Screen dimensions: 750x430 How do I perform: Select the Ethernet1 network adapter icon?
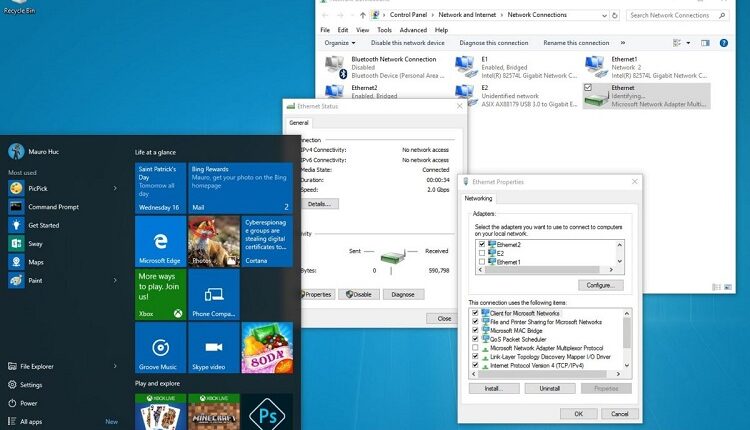(x=596, y=67)
